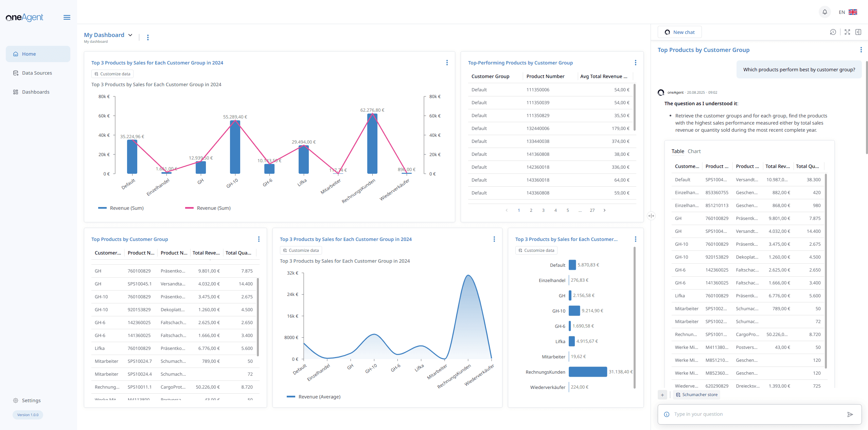The width and height of the screenshot is (868, 430).
Task: Click the plus icon beside Schumacher store
Action: [x=662, y=395]
